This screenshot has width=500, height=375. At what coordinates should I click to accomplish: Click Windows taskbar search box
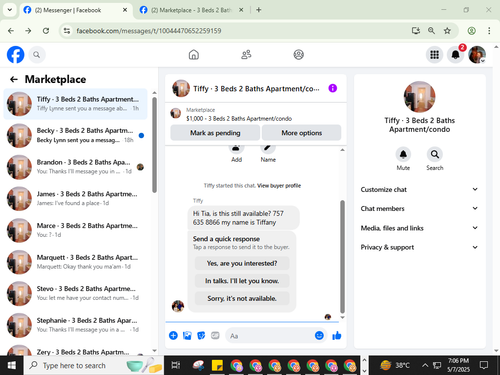[x=94, y=365]
